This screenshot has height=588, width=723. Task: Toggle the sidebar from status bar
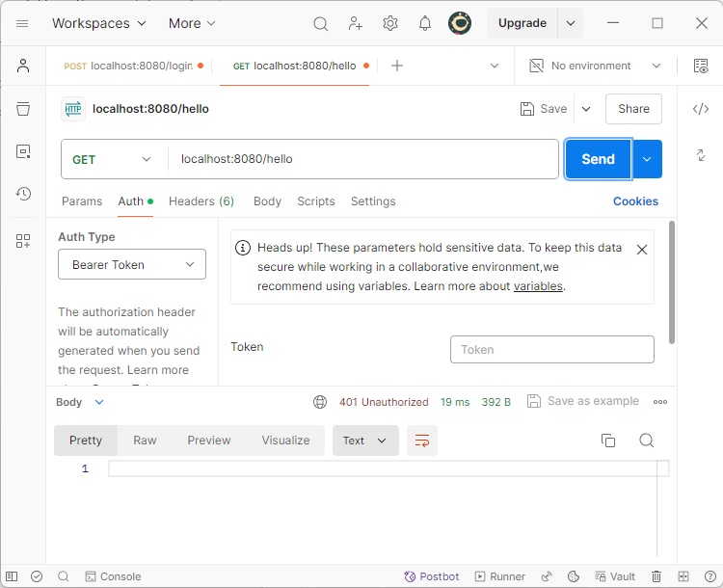click(x=12, y=576)
